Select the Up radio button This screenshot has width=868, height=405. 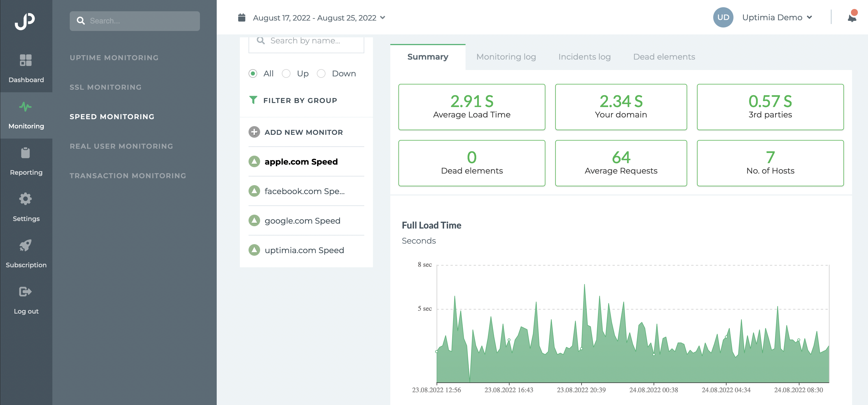click(x=286, y=73)
